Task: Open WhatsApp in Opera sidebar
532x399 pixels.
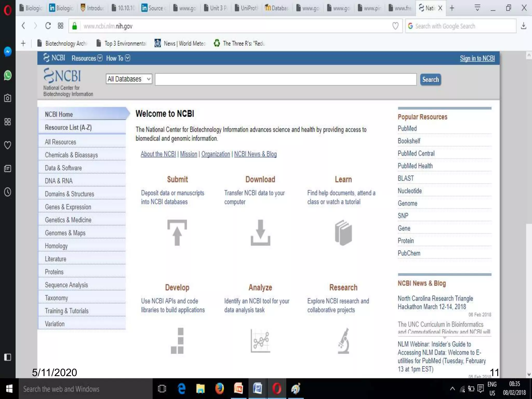Action: point(8,75)
